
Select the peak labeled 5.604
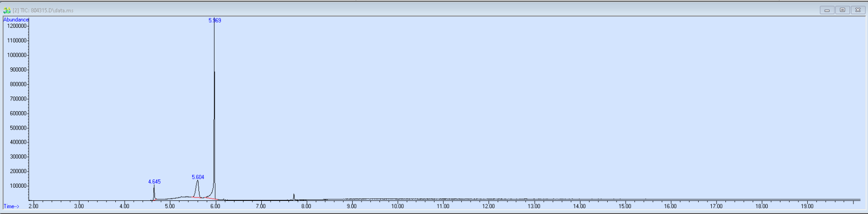click(x=198, y=177)
